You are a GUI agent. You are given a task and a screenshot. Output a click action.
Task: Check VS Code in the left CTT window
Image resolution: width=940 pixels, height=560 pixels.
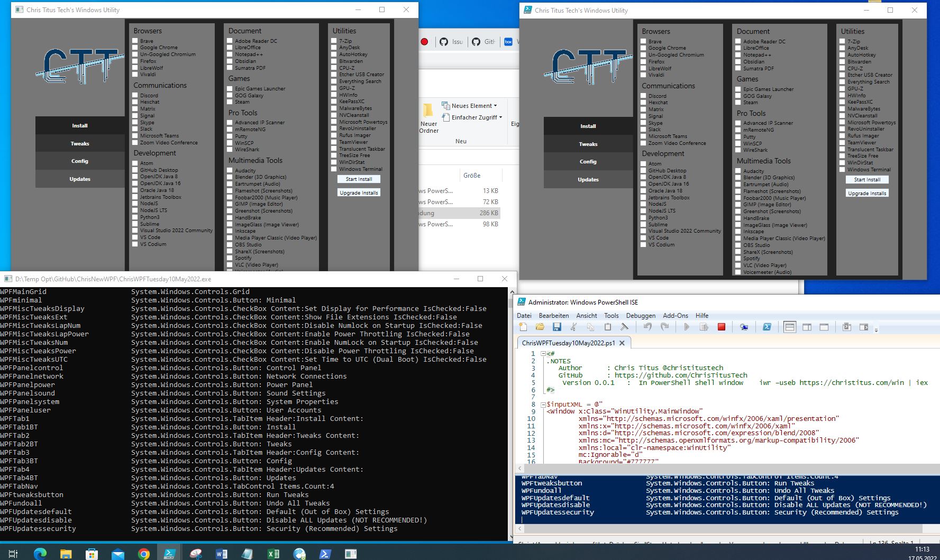tap(135, 237)
